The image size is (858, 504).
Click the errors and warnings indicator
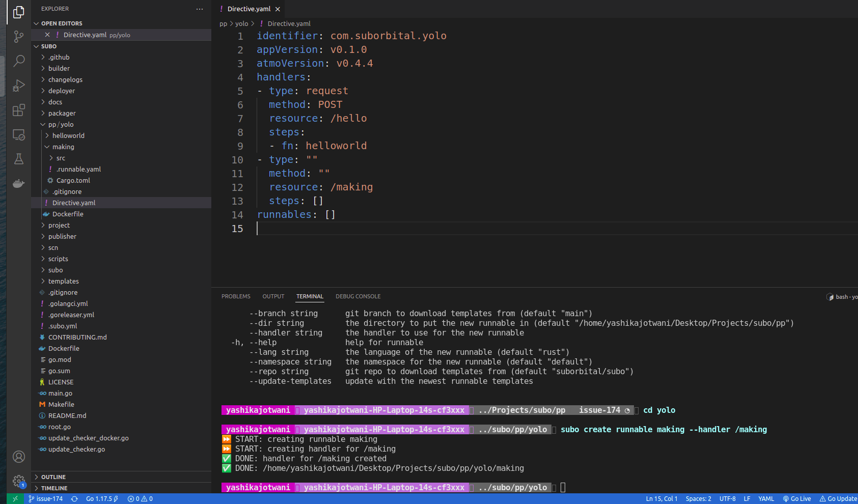coord(140,498)
